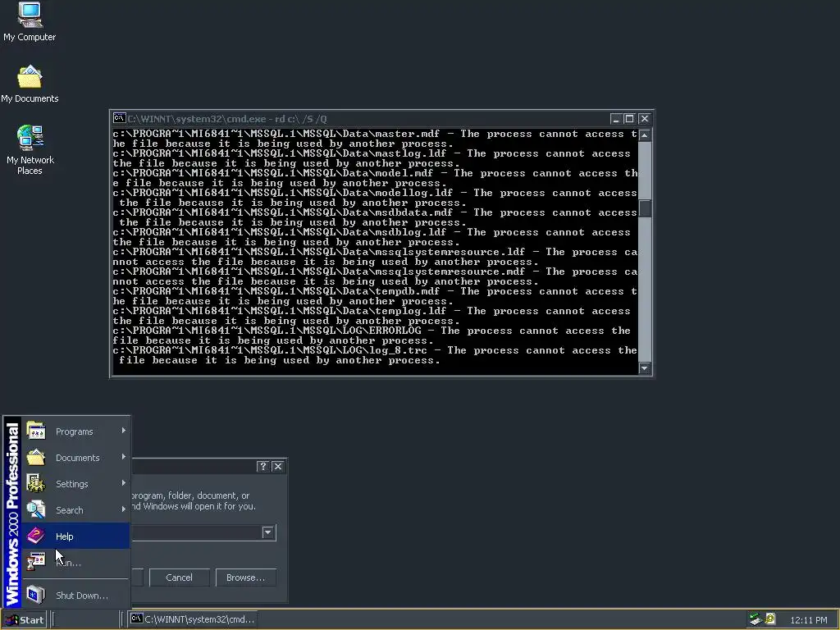Open My Computer desktop icon
Viewport: 840px width, 630px height.
30,21
